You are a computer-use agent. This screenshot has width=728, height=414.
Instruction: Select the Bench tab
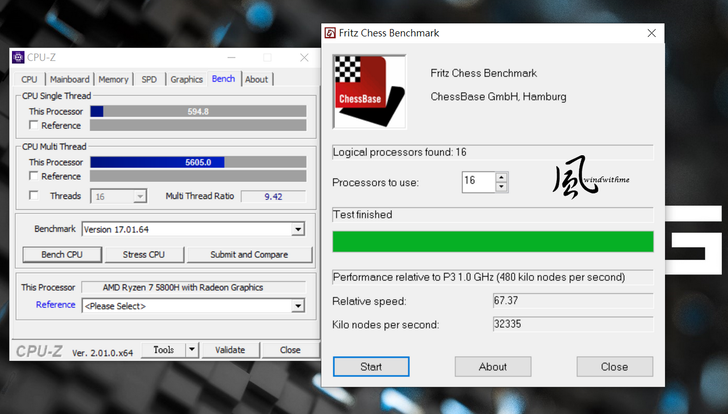223,78
